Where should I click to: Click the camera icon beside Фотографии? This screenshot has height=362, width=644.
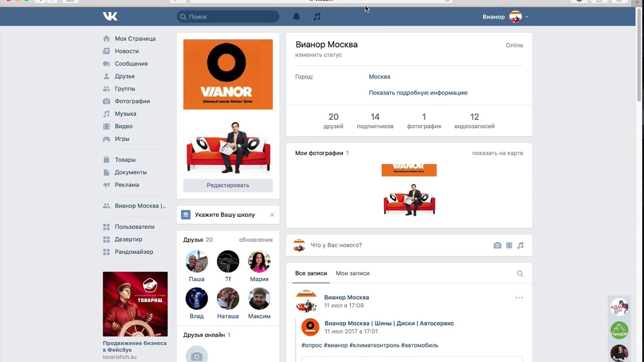click(x=106, y=101)
